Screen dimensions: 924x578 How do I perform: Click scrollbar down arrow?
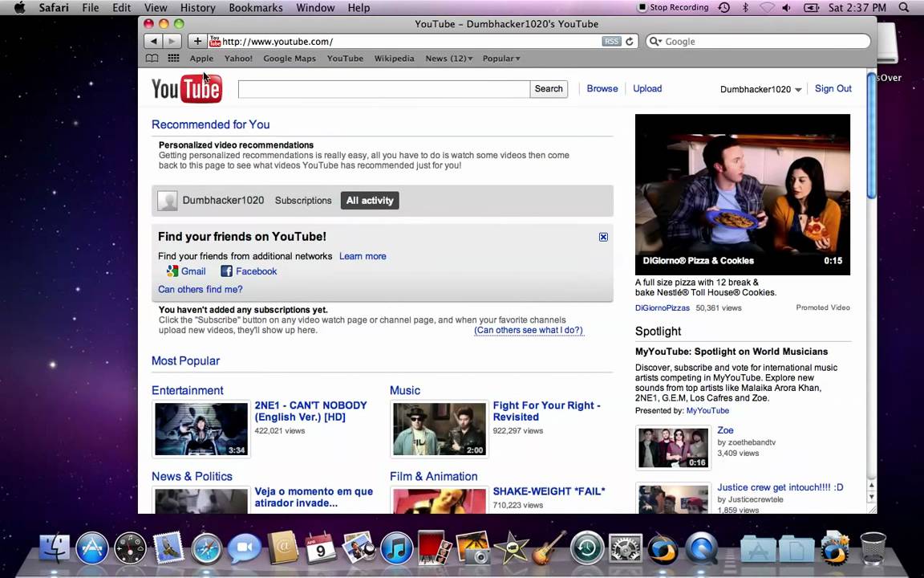[x=872, y=497]
